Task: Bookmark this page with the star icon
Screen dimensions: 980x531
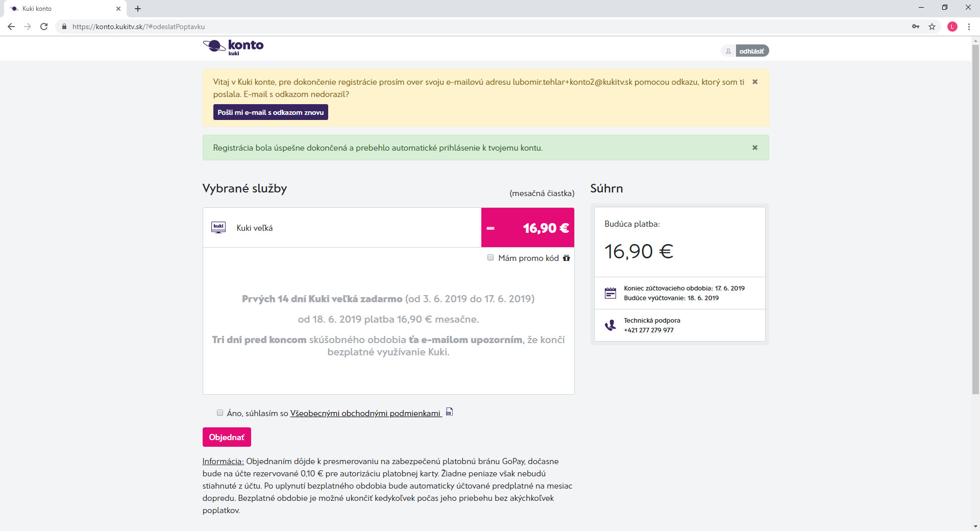Action: coord(932,27)
